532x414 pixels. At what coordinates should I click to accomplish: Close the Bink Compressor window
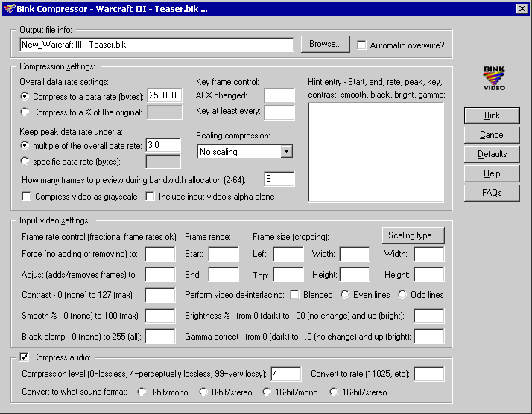tap(522, 9)
